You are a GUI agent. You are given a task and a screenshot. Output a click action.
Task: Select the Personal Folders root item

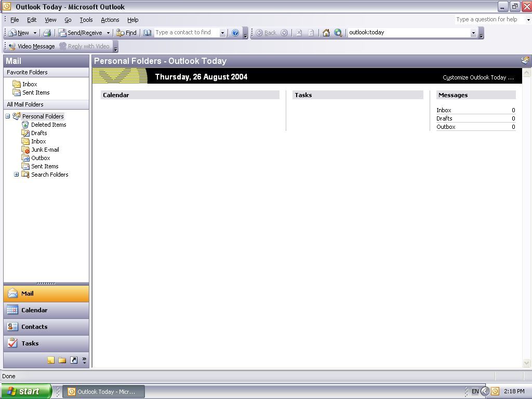click(x=43, y=116)
